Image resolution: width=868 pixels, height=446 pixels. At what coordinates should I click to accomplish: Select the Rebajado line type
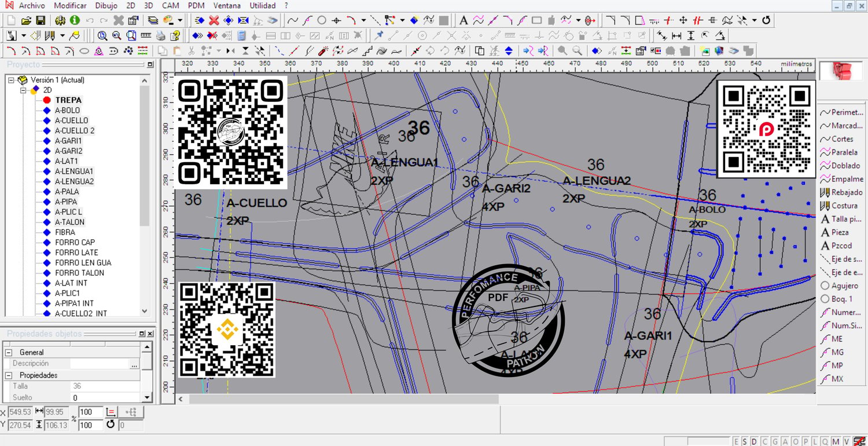pyautogui.click(x=841, y=192)
